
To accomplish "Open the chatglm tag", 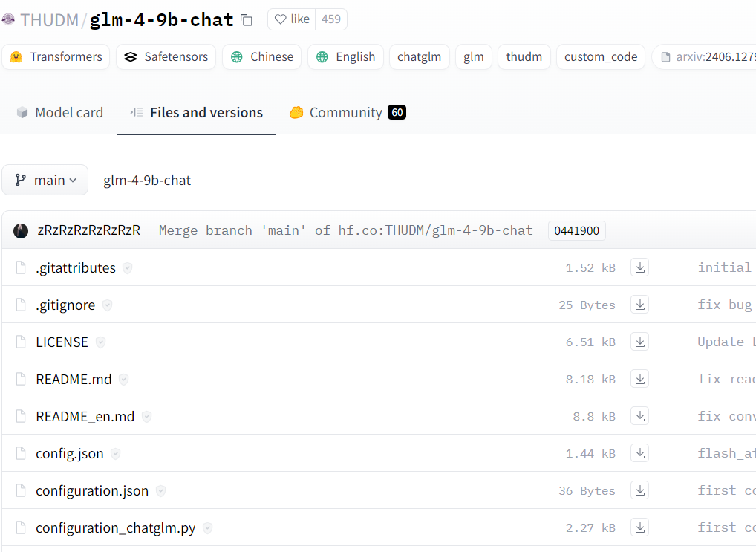I will [x=419, y=57].
